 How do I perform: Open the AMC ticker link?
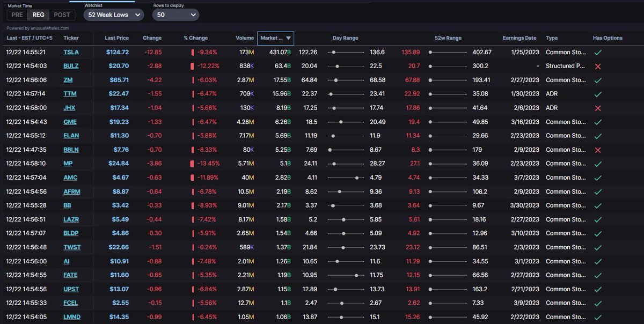click(x=70, y=177)
